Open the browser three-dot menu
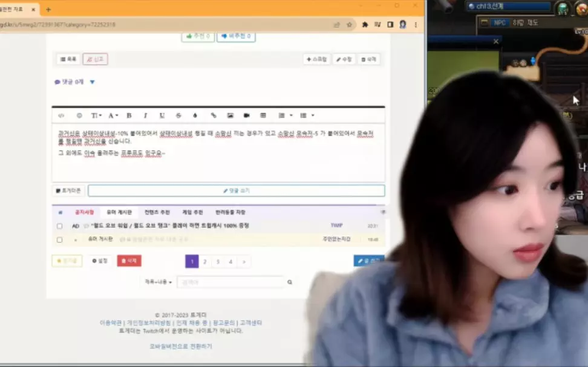This screenshot has width=588, height=367. tap(416, 25)
